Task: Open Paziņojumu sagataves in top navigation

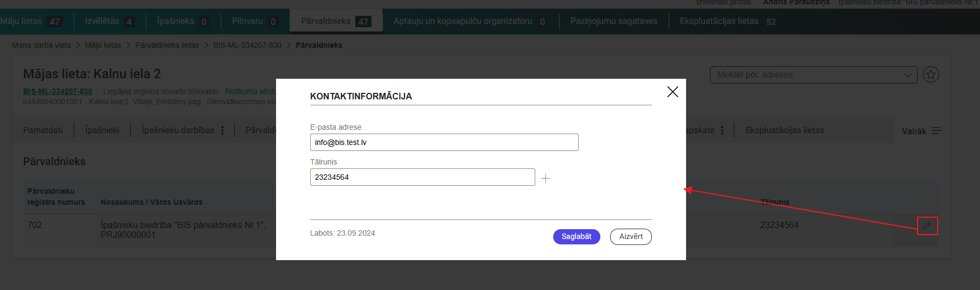Action: (x=613, y=21)
